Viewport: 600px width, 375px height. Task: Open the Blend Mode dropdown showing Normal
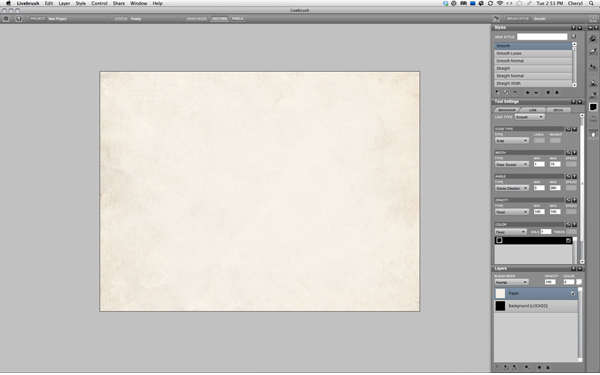coord(512,282)
